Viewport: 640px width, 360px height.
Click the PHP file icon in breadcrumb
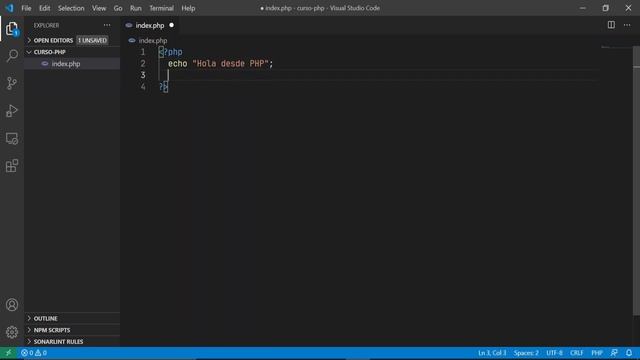[x=132, y=40]
